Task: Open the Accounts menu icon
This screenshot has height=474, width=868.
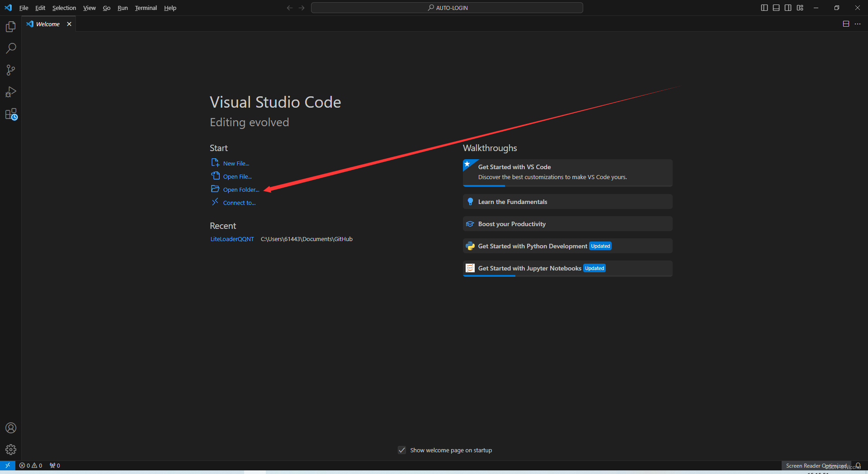Action: point(11,428)
